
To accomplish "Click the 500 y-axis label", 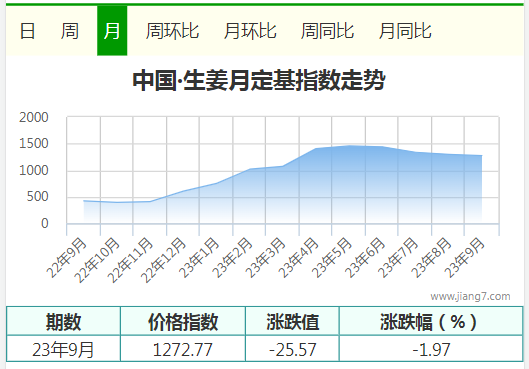I will pyautogui.click(x=37, y=197).
